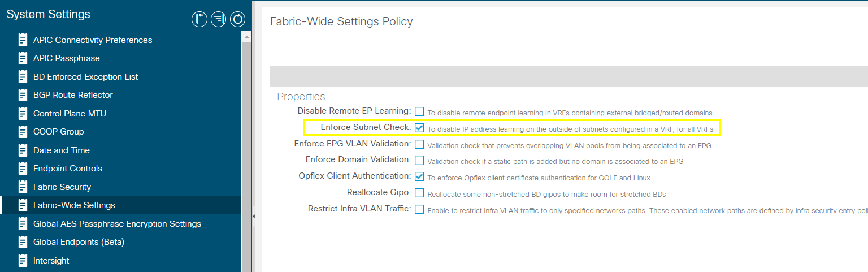The height and width of the screenshot is (272, 868).
Task: Click document icon beside Endpoint Controls
Action: pyautogui.click(x=23, y=169)
